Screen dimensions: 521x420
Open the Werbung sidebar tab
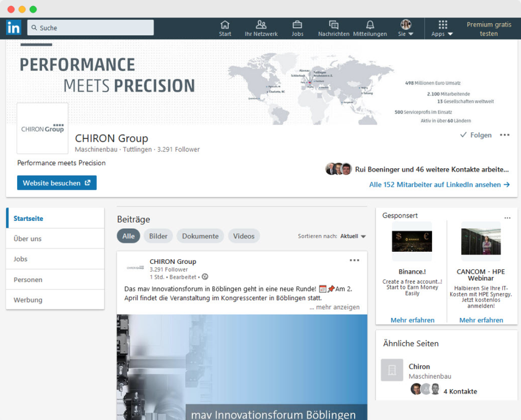(x=55, y=300)
